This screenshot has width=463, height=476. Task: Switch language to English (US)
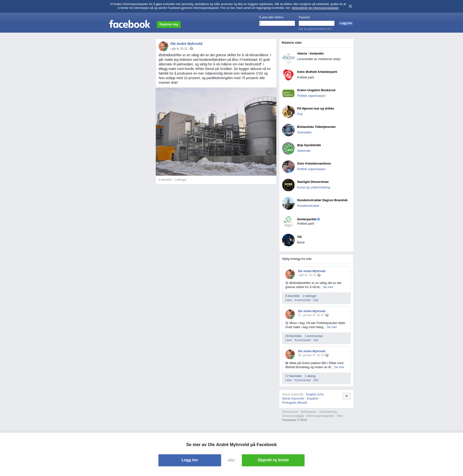315,394
